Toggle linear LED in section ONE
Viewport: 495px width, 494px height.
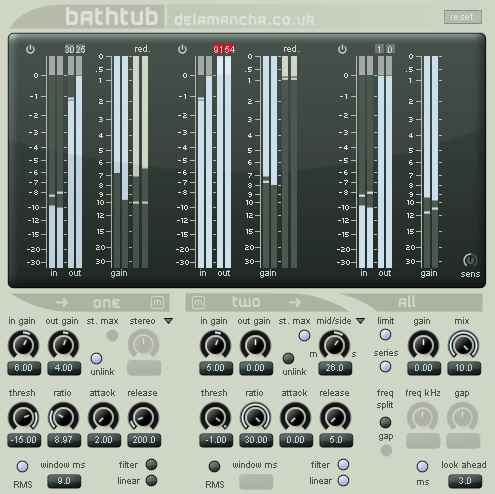click(151, 480)
